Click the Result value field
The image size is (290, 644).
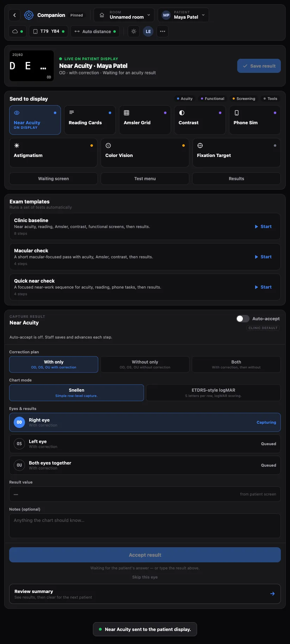coord(145,494)
